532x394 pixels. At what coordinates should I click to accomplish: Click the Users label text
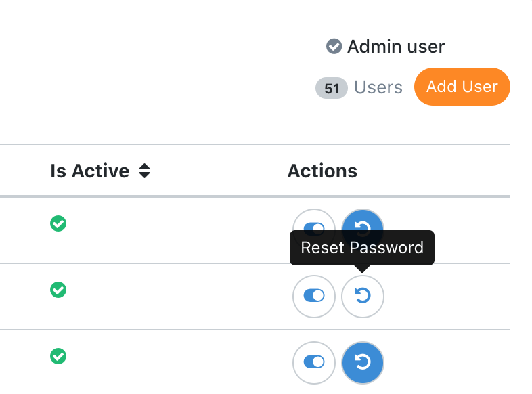coord(378,87)
